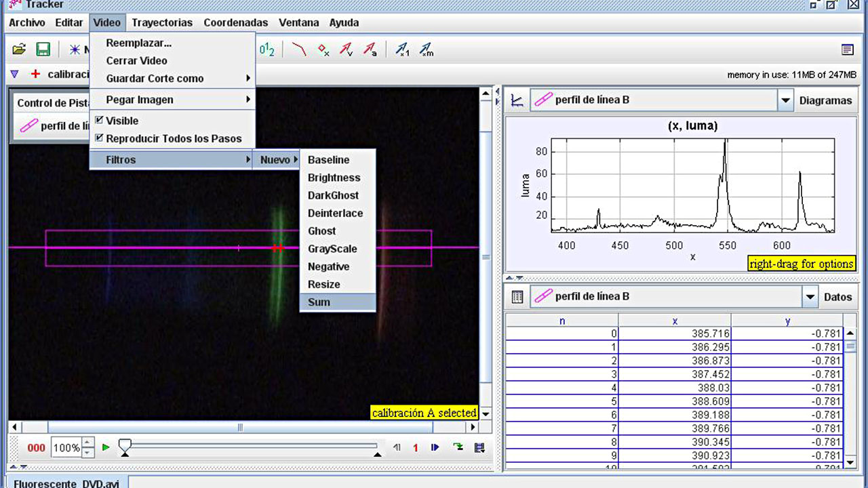
Task: Select the Ghost filter
Action: [338, 231]
